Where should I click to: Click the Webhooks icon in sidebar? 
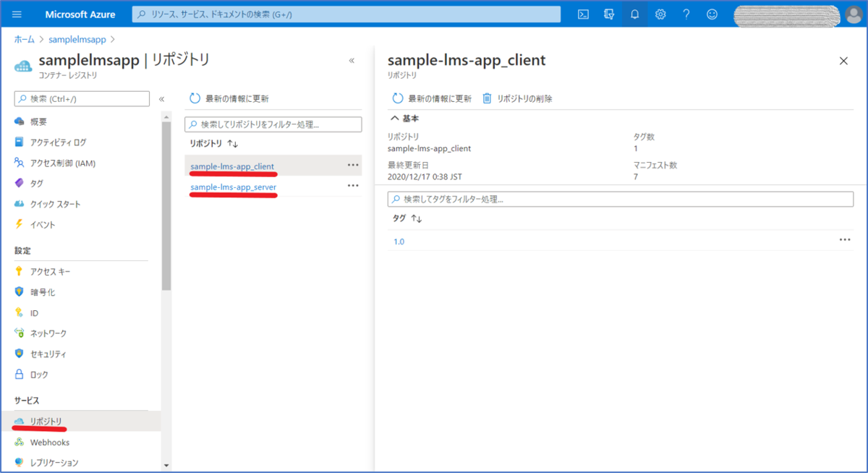(20, 442)
